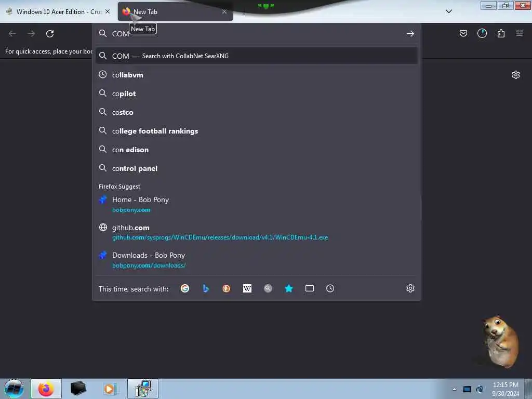Search this time with Wikipedia
This screenshot has height=399, width=532.
click(x=247, y=288)
